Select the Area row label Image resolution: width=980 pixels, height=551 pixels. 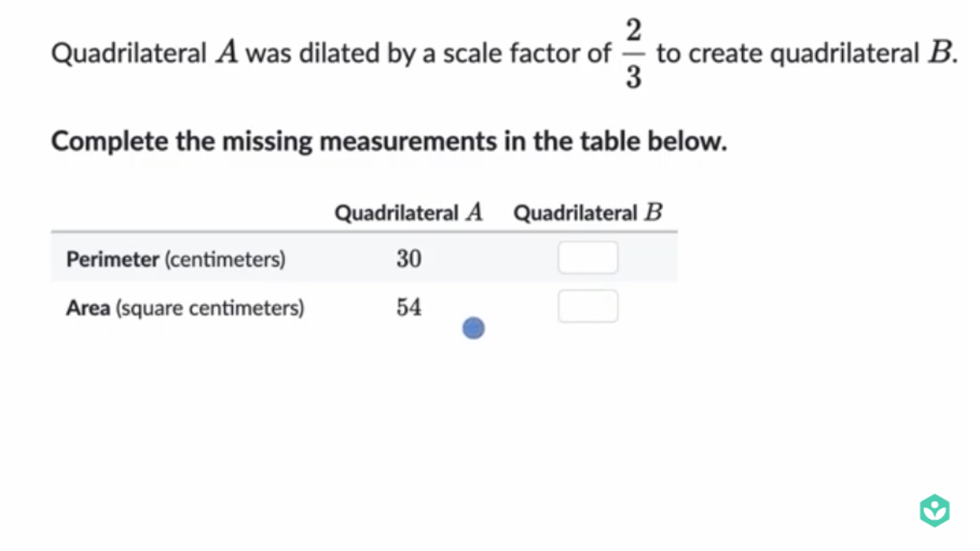point(88,308)
